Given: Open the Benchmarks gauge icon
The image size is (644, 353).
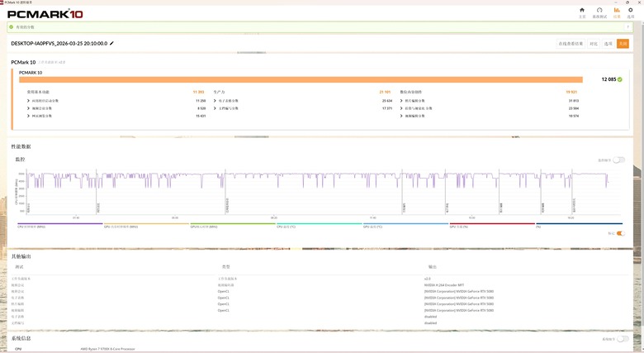Looking at the screenshot, I should (x=599, y=10).
